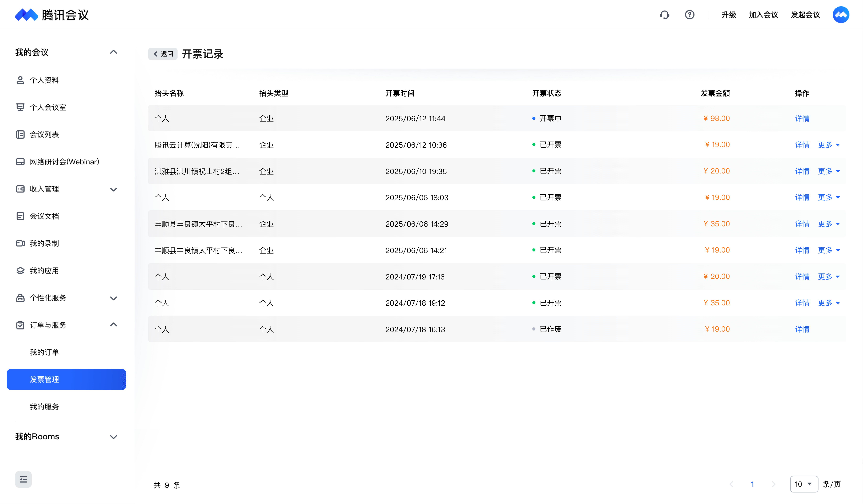Collapse the 订单与服务 chevron
Screen dimensions: 863x504
[113, 325]
